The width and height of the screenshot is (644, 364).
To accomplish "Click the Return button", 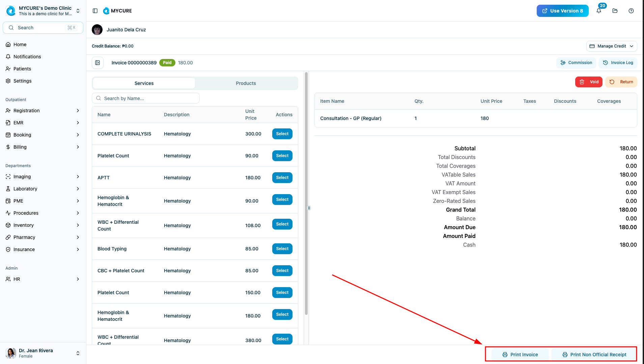I will pos(621,82).
